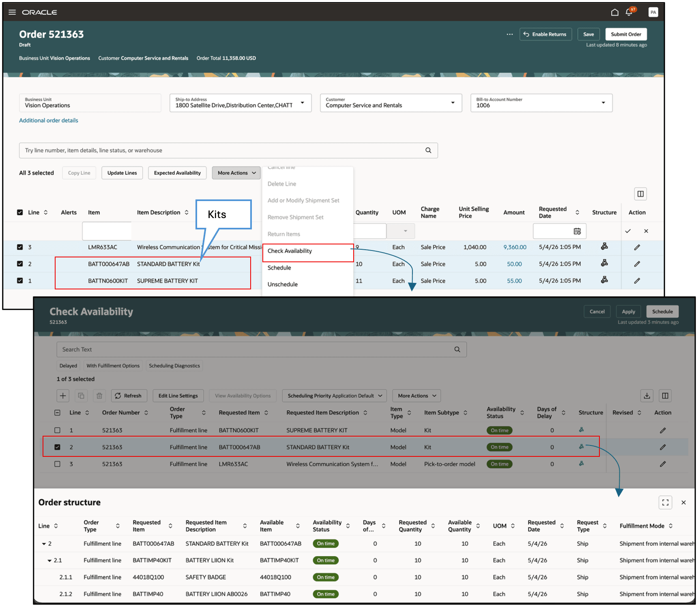Viewport: 700px width, 608px height.
Task: Download the availability table
Action: pyautogui.click(x=647, y=396)
